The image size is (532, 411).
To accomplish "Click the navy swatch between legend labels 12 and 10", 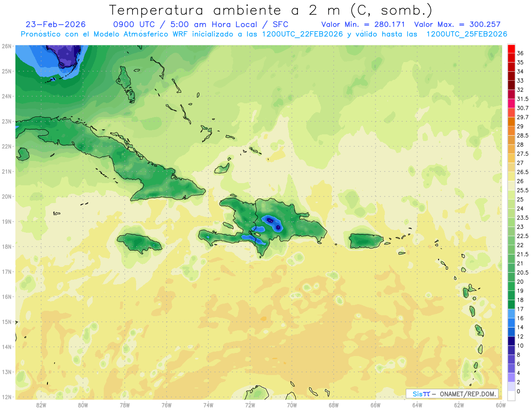I will pyautogui.click(x=511, y=341).
